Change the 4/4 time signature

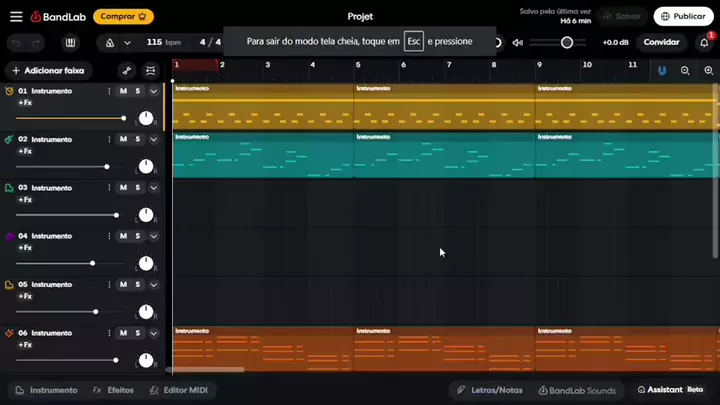click(x=210, y=42)
